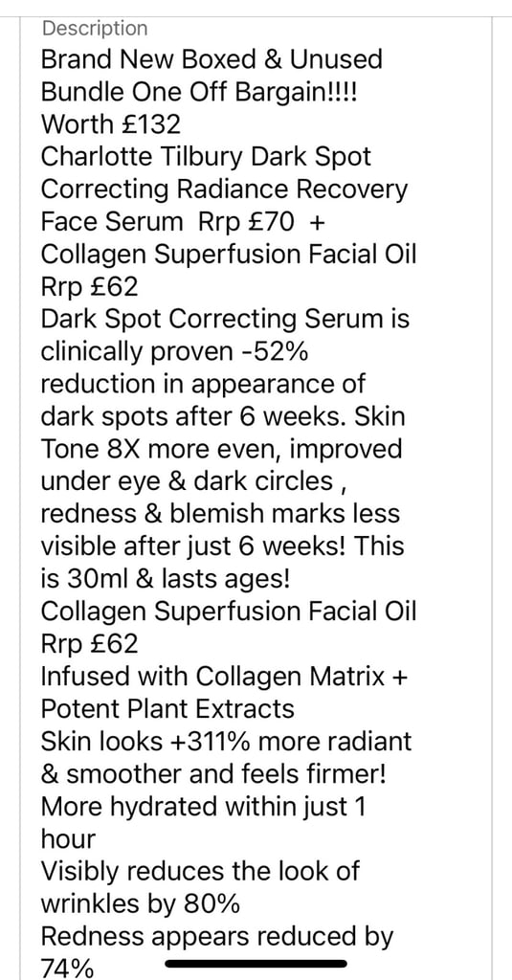Image resolution: width=512 pixels, height=980 pixels.
Task: Tap the 'Potent Plant Extracts' line
Action: (x=167, y=709)
